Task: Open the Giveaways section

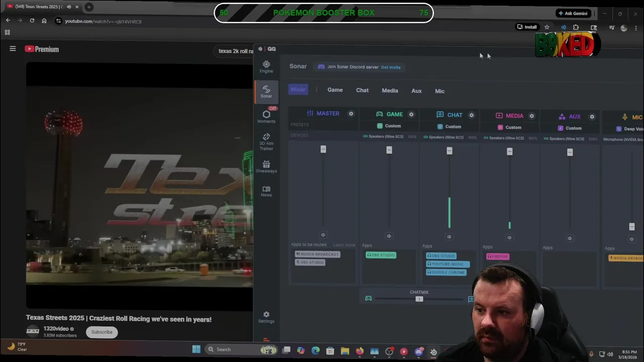Action: (x=266, y=167)
